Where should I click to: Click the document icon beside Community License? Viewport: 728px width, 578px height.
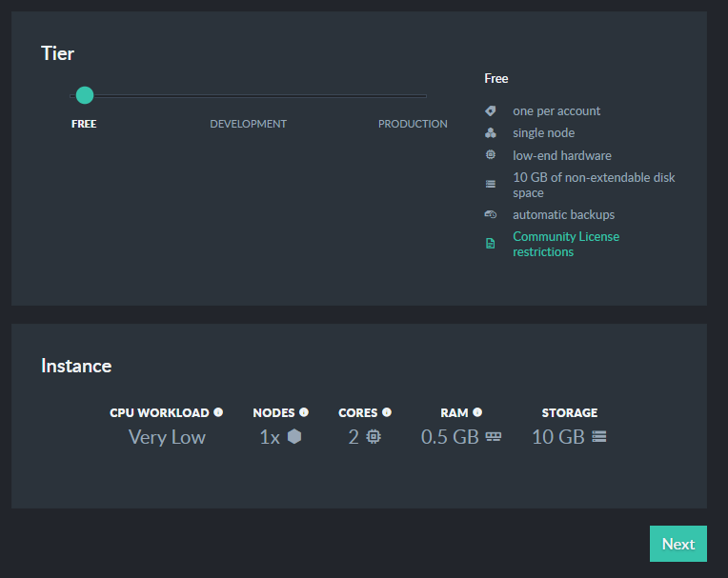point(491,244)
